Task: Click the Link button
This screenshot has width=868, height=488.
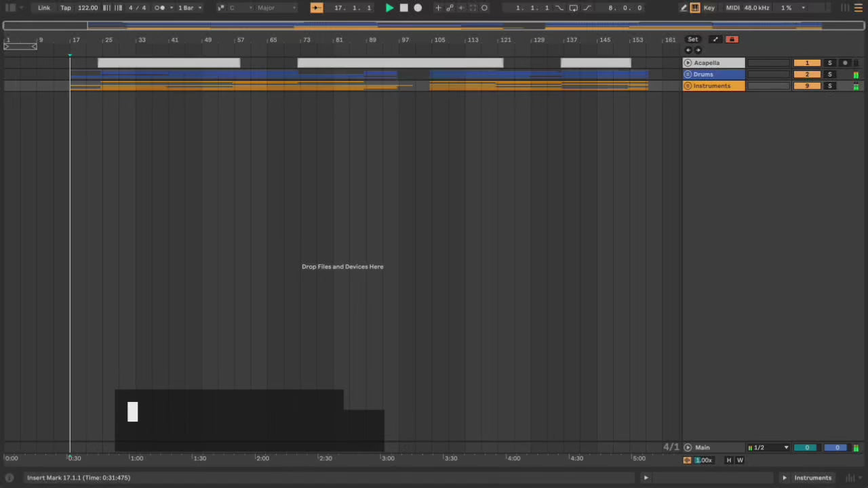Action: (44, 7)
